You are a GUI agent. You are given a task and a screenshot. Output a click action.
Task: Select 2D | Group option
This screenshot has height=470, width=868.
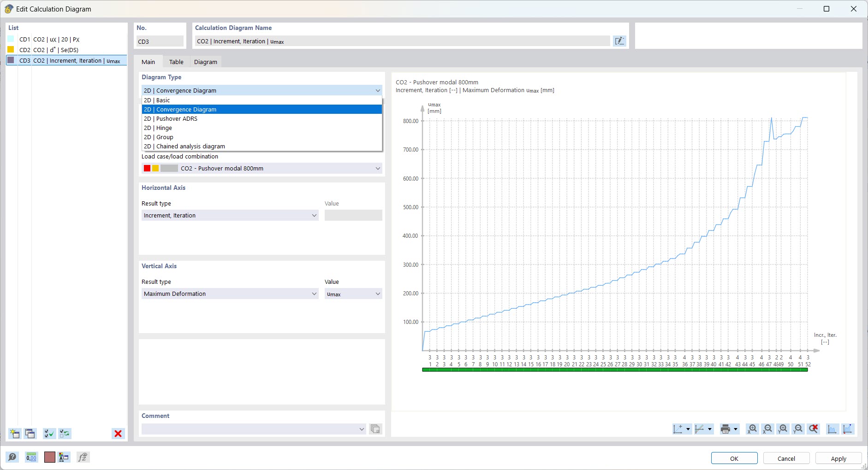tap(262, 137)
